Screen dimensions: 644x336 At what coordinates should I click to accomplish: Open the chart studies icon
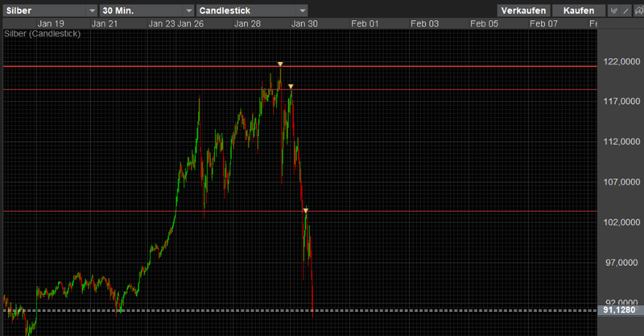click(x=613, y=10)
